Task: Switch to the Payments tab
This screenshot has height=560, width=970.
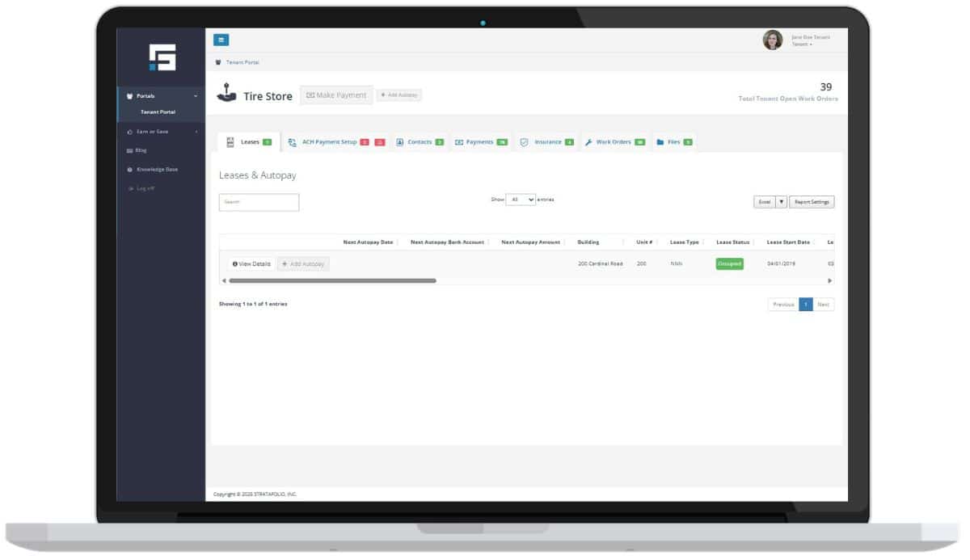Action: [481, 142]
